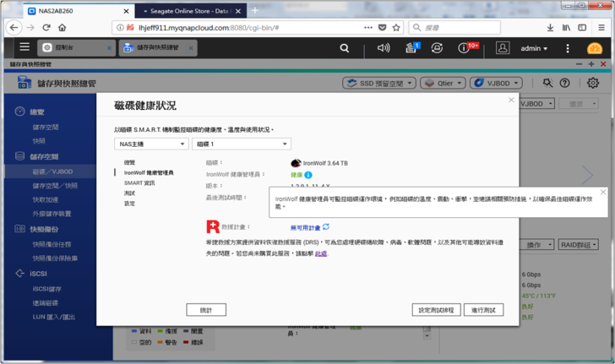
Task: Refresh the rescue plan status icon
Action: (x=326, y=227)
